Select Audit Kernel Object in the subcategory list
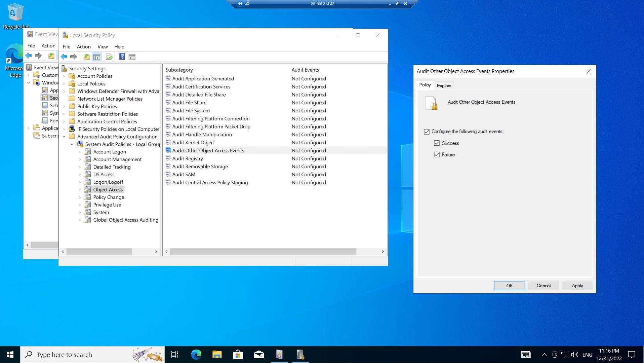Viewport: 644px width, 363px height. (193, 142)
